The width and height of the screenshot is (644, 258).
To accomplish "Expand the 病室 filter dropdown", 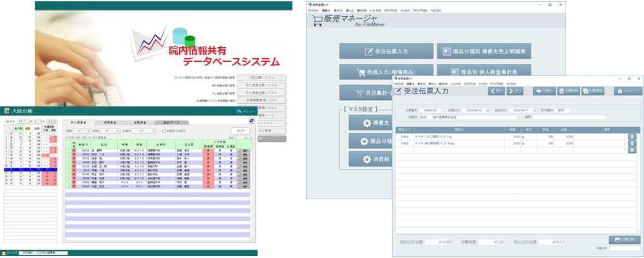I will (117, 131).
